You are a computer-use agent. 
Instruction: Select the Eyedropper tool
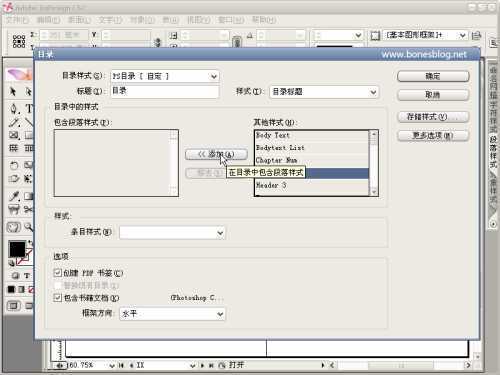(x=14, y=196)
